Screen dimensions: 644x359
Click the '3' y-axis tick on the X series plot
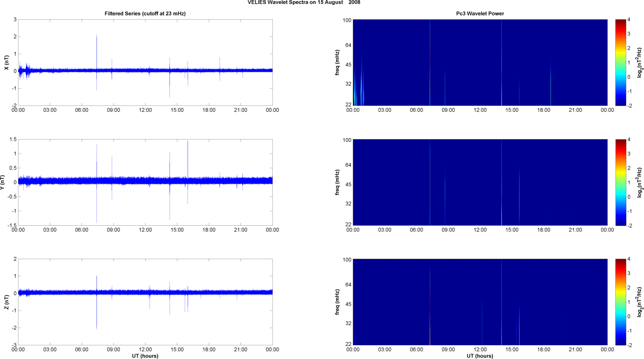point(15,19)
